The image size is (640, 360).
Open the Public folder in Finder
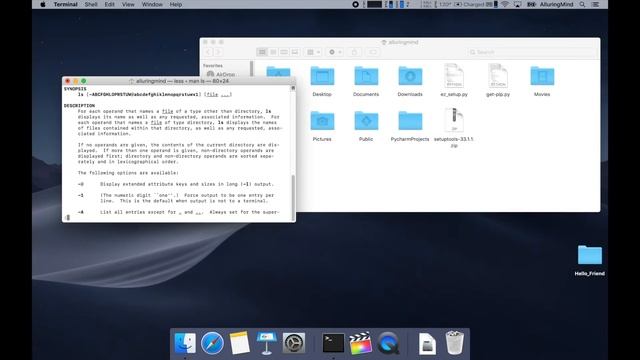click(366, 121)
